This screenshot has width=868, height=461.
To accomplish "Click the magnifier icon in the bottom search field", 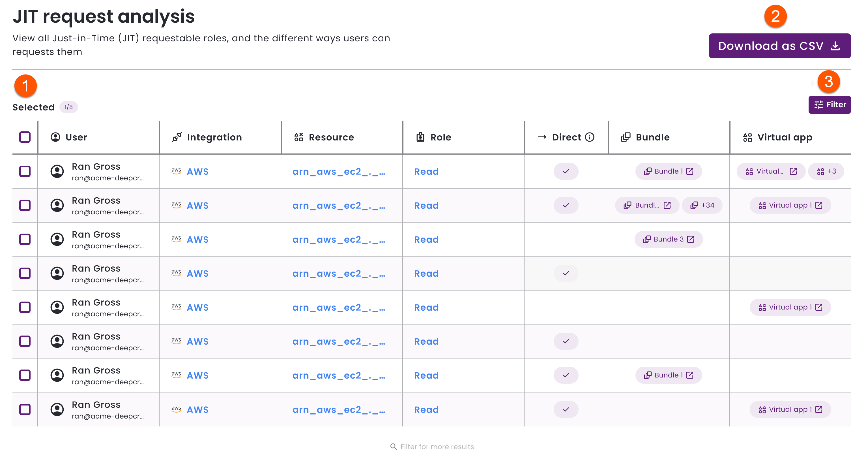I will [394, 447].
